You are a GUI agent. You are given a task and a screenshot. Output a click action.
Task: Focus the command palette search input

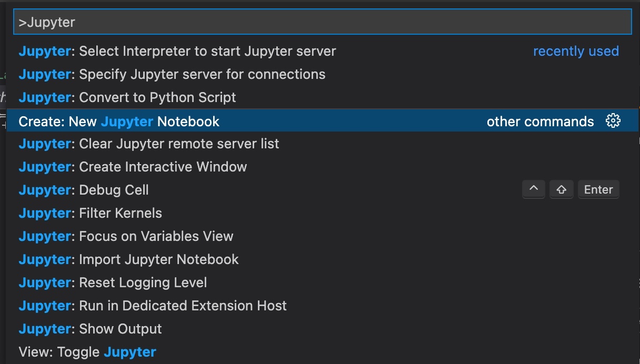click(322, 22)
